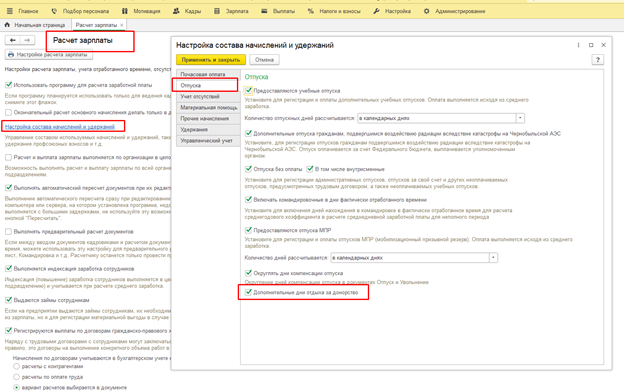Toggle Выполнять автоматический пересчет документов checkbox
Image resolution: width=624 pixels, height=391 pixels.
coord(8,188)
